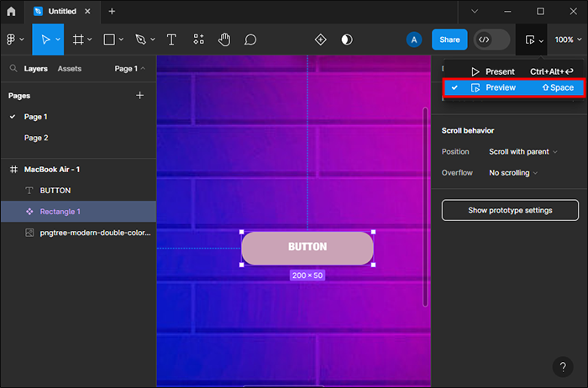Select the Text tool
The image size is (588, 388).
coord(171,39)
